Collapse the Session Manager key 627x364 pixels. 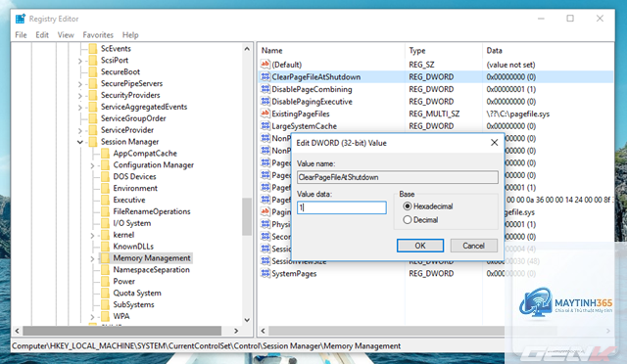(80, 142)
